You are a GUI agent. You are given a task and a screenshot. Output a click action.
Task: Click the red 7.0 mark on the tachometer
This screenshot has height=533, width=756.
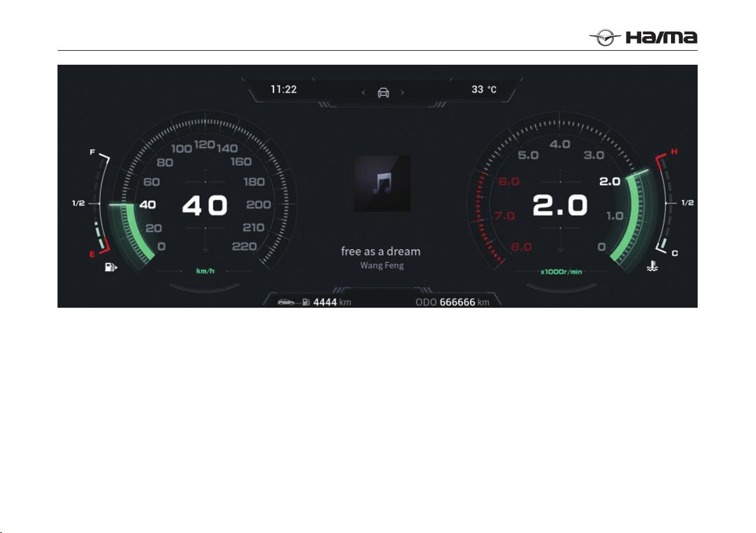coord(505,216)
